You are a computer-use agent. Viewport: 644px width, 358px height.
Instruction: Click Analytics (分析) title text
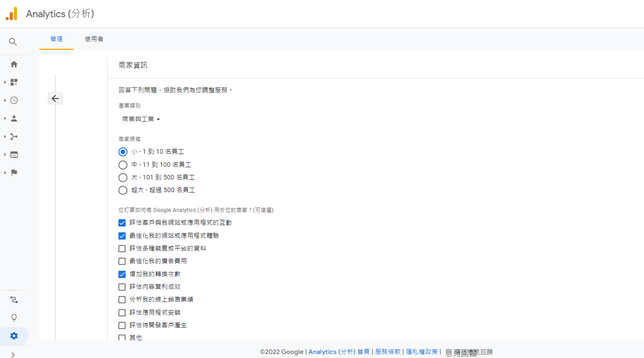click(60, 14)
